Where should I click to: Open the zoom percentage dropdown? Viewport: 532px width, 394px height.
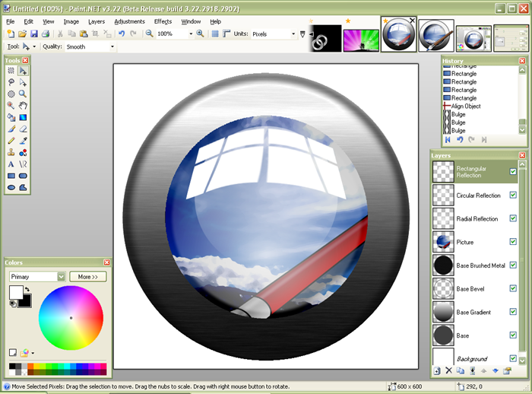191,34
